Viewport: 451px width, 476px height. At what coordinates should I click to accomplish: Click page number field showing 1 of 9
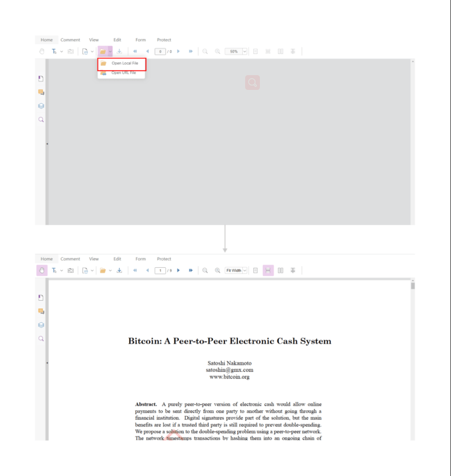click(x=160, y=271)
